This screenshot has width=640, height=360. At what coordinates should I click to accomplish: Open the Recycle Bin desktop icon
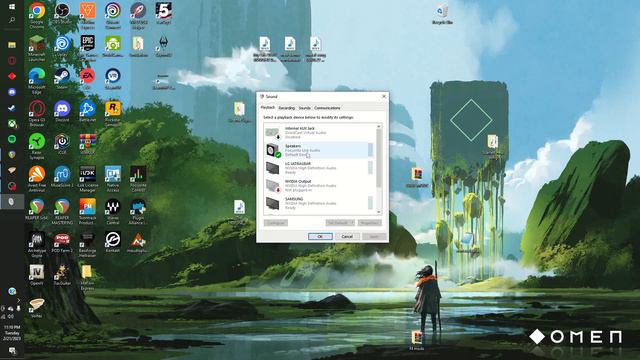pos(442,15)
